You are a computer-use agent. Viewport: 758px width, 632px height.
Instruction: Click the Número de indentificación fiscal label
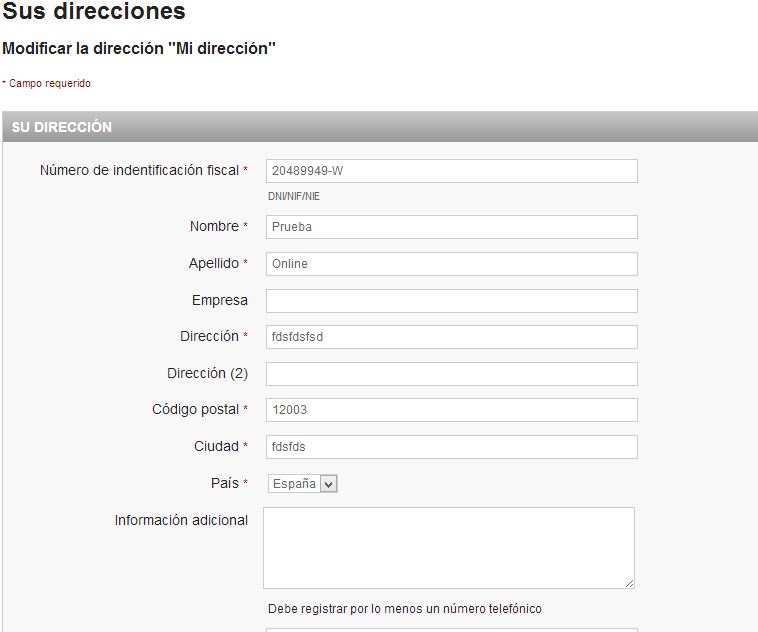tap(139, 170)
